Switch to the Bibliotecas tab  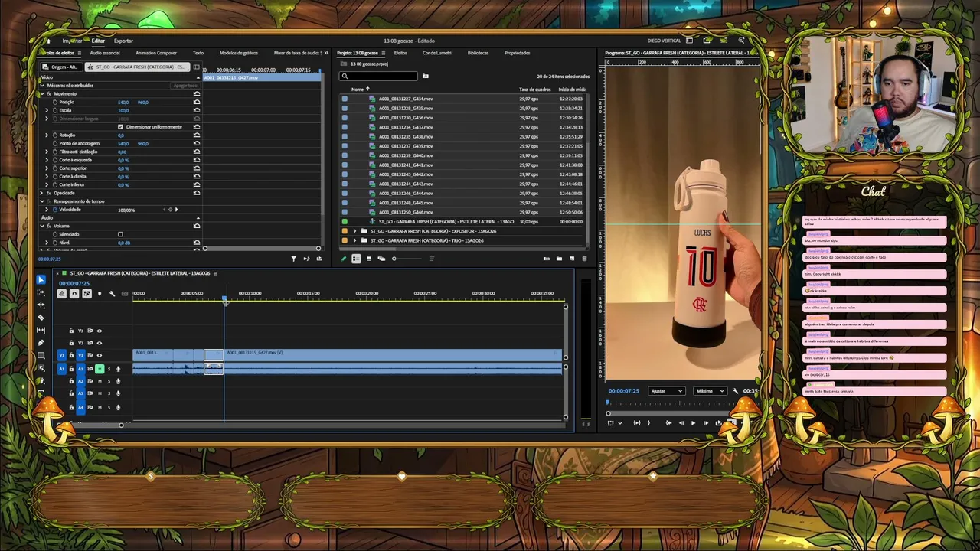[x=478, y=53]
